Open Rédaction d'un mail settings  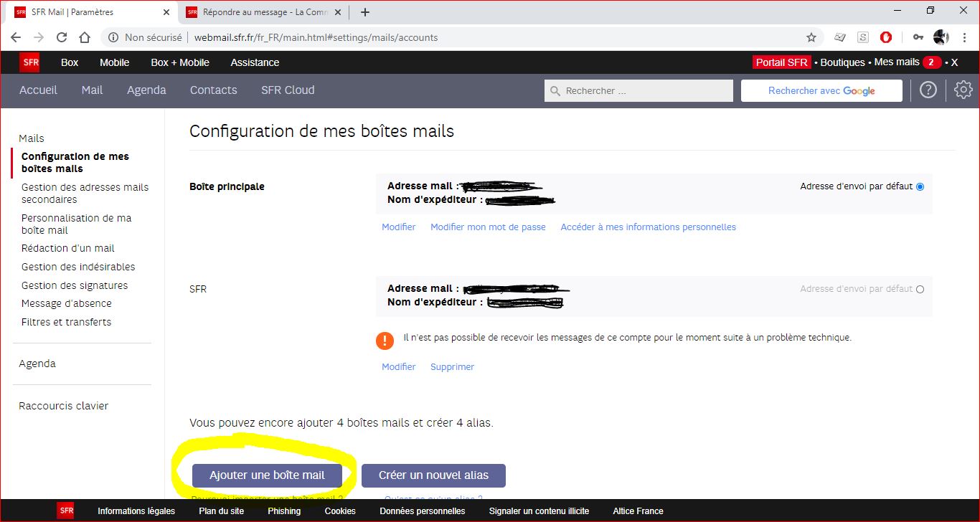(x=68, y=248)
